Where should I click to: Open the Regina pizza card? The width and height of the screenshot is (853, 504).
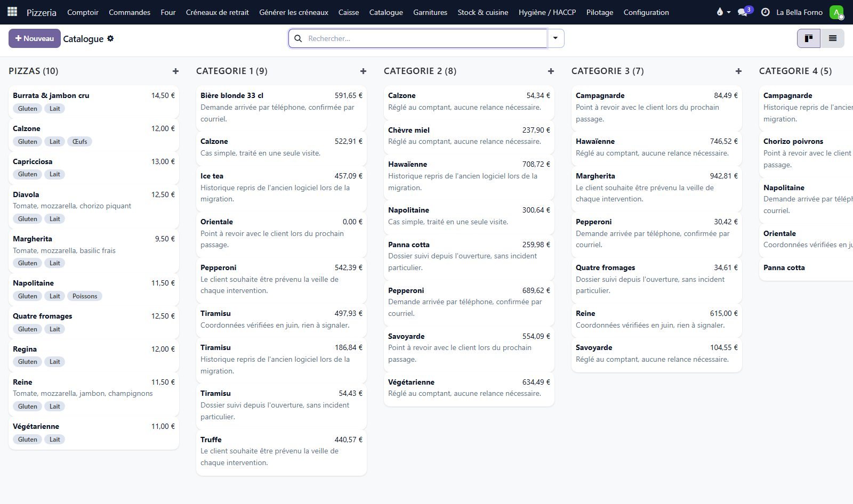point(94,355)
